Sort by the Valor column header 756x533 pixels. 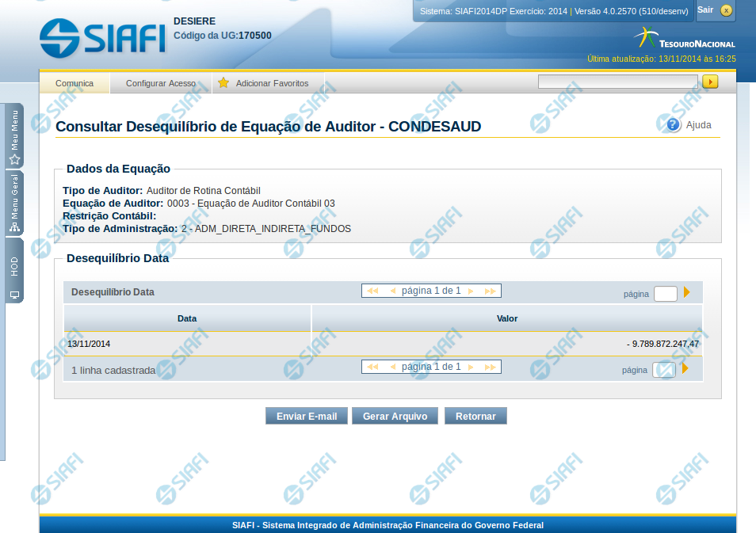click(507, 318)
